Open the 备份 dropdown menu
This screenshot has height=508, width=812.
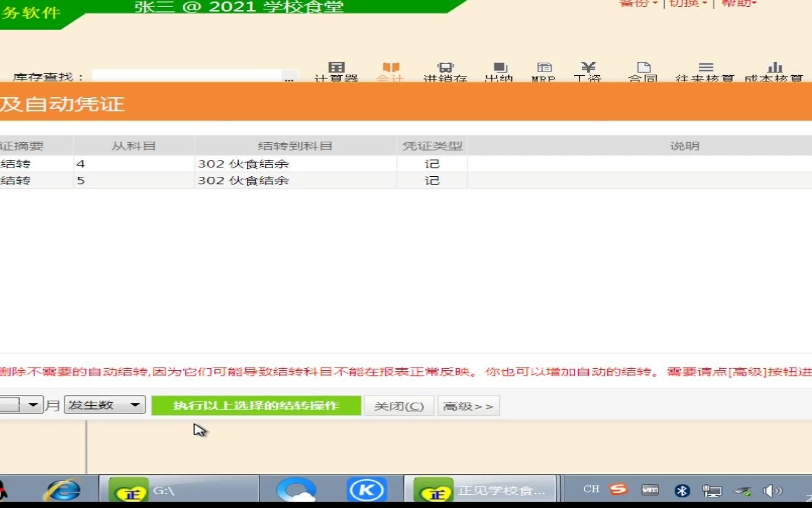click(638, 4)
